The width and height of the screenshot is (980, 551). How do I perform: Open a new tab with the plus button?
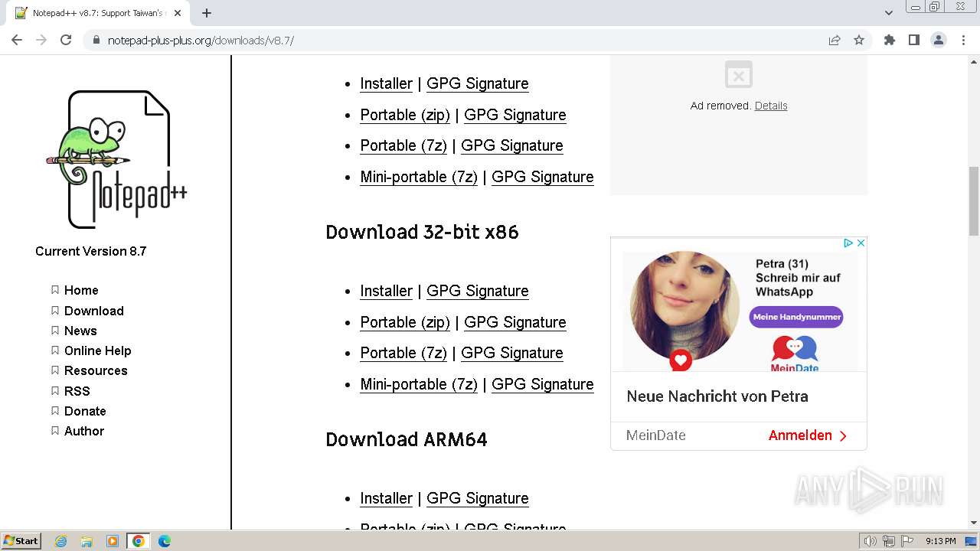[x=207, y=13]
